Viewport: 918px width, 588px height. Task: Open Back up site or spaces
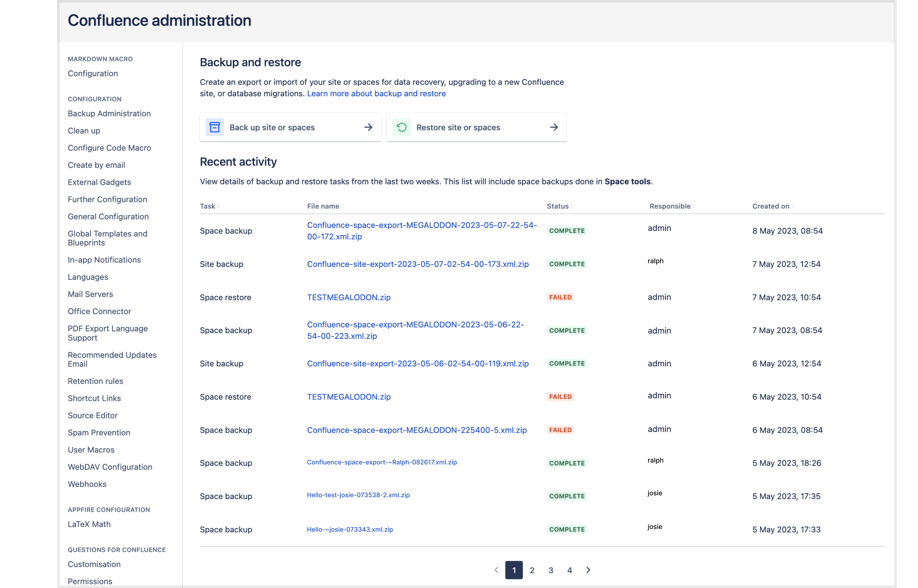pyautogui.click(x=290, y=127)
